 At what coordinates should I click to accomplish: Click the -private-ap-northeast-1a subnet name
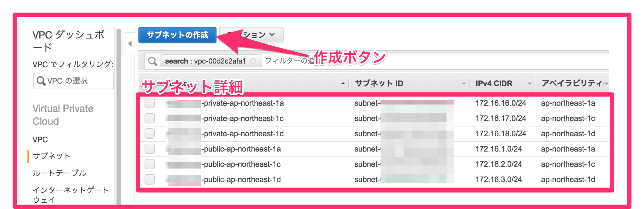[x=242, y=103]
